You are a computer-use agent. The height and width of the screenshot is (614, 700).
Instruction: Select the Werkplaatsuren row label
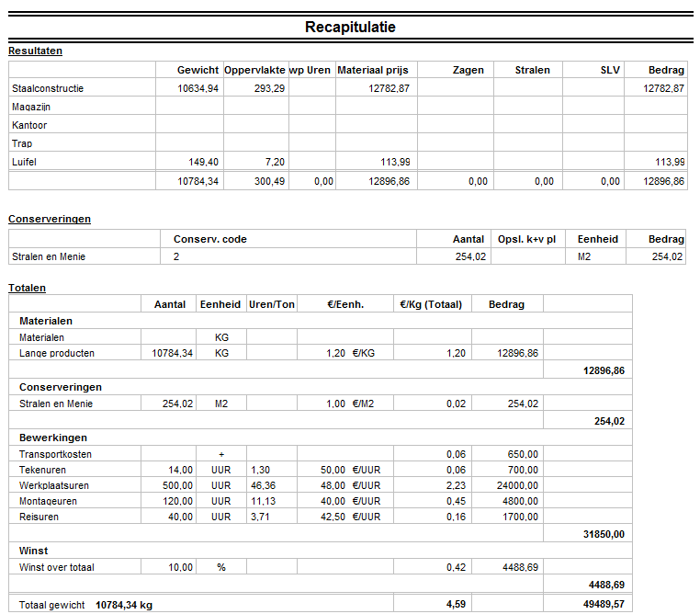(x=54, y=485)
